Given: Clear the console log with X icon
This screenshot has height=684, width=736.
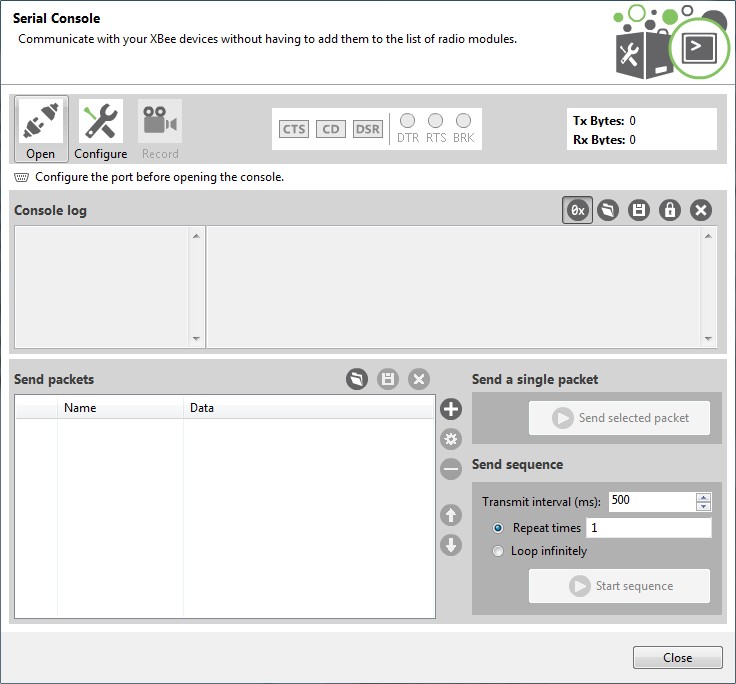Looking at the screenshot, I should coord(701,210).
